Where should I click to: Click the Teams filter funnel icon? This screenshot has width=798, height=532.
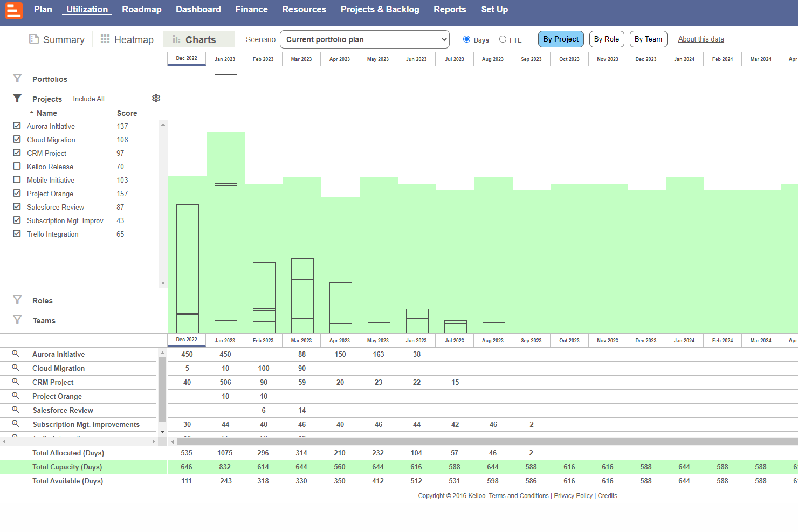tap(17, 320)
